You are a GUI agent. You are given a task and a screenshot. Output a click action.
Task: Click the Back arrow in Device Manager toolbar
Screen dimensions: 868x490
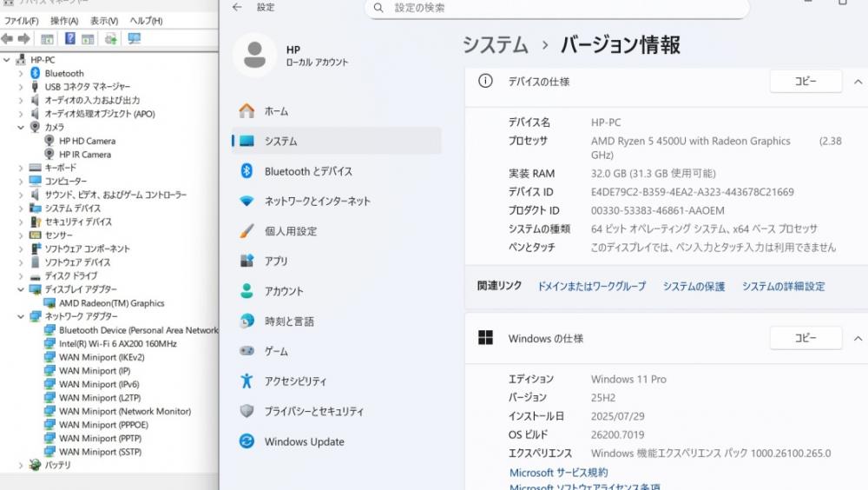7,39
